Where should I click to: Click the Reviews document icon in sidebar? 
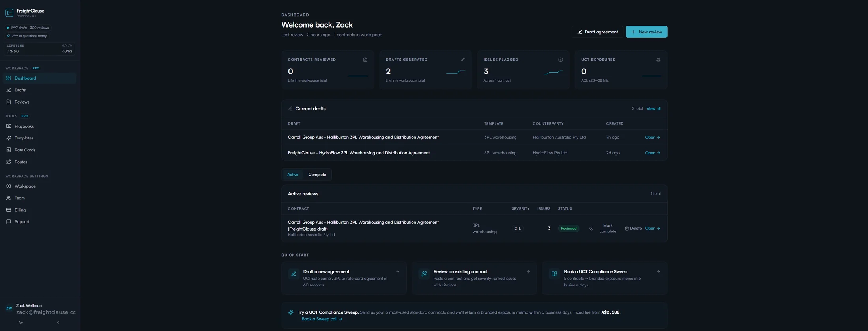pos(9,102)
